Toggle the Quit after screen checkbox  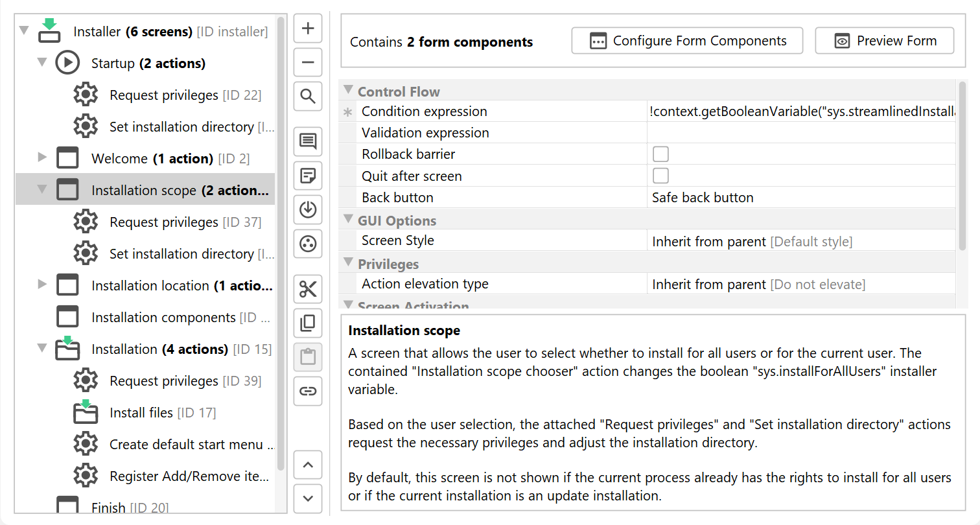(660, 176)
